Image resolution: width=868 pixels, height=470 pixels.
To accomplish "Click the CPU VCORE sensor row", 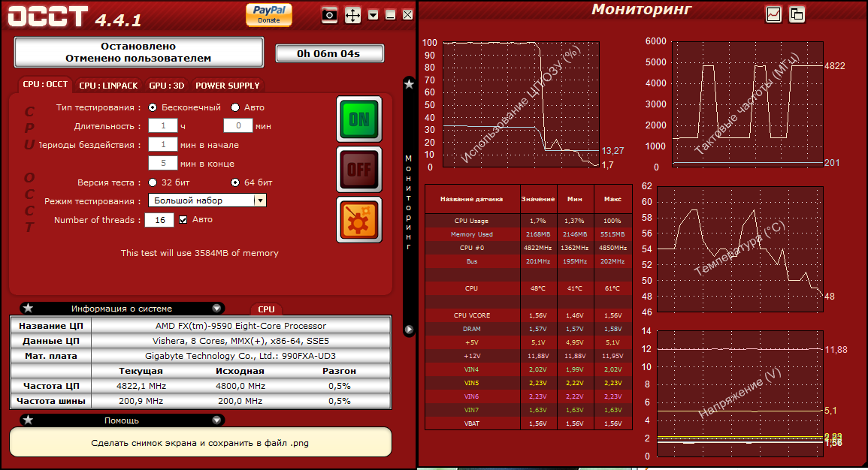I will tap(528, 315).
